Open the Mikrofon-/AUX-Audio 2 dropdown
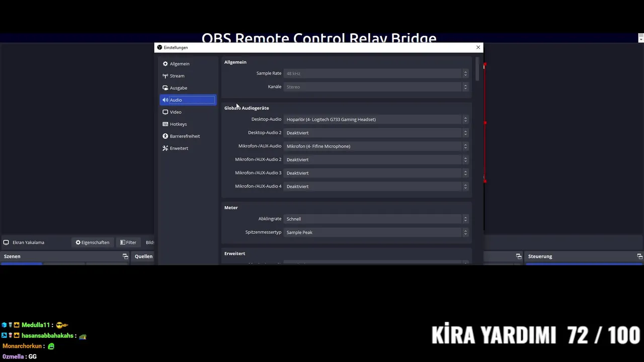 pyautogui.click(x=376, y=160)
